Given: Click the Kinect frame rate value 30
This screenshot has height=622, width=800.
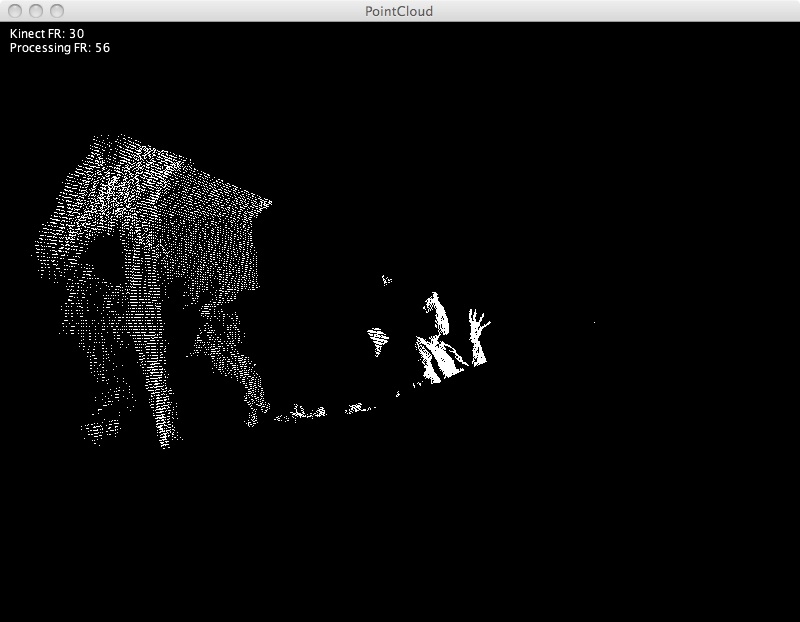Looking at the screenshot, I should pos(76,33).
